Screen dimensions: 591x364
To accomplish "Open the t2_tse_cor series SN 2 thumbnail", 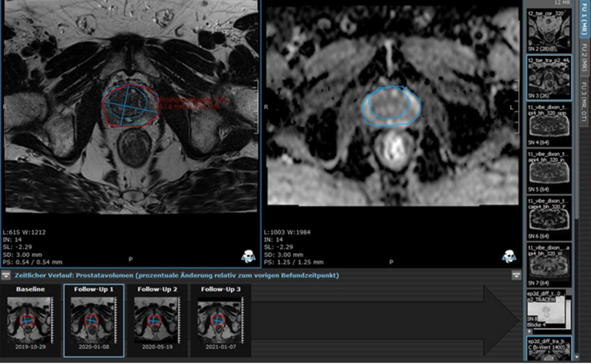I will click(x=549, y=30).
